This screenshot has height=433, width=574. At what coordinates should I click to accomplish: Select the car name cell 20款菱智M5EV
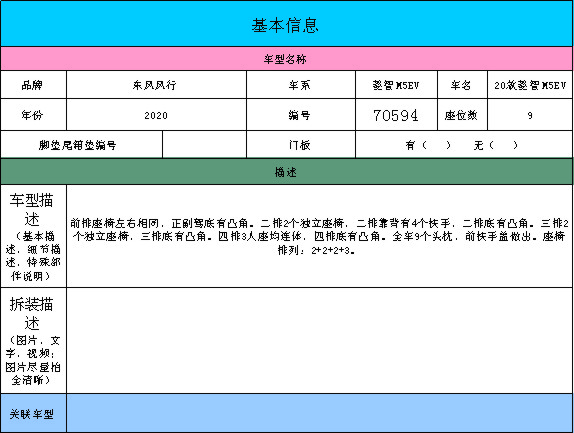point(530,85)
